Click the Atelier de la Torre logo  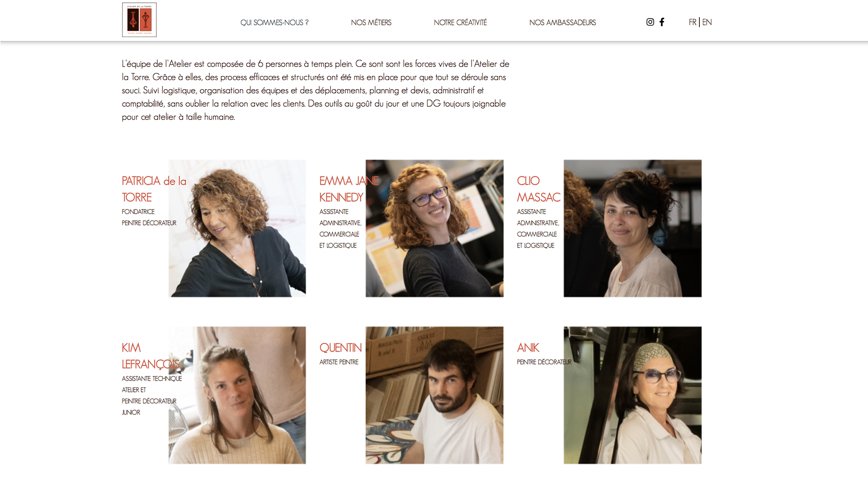point(139,20)
